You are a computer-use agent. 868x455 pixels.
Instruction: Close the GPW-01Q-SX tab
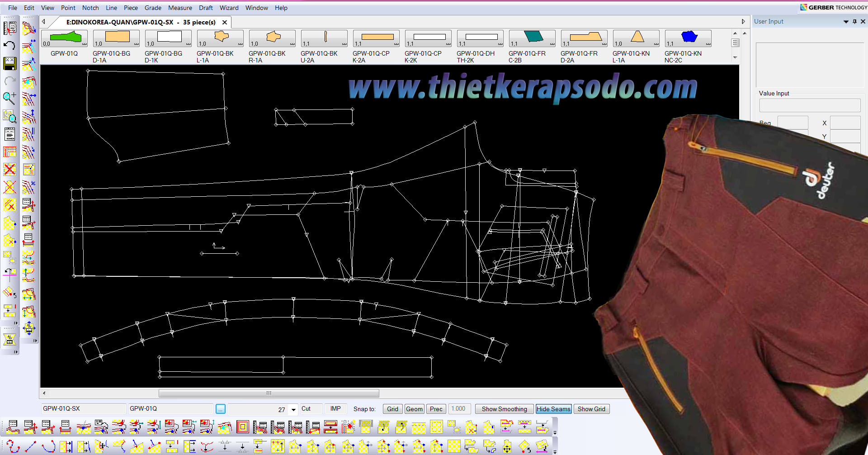click(x=224, y=22)
